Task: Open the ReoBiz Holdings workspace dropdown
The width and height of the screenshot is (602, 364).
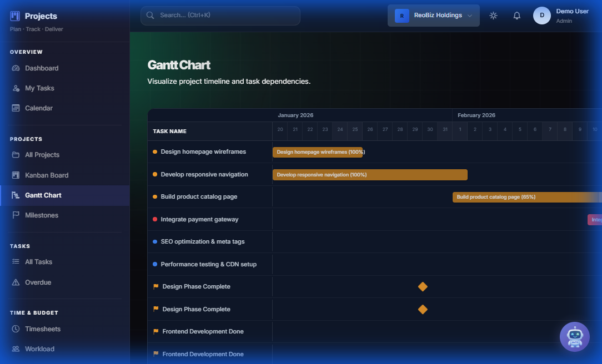Action: [433, 15]
